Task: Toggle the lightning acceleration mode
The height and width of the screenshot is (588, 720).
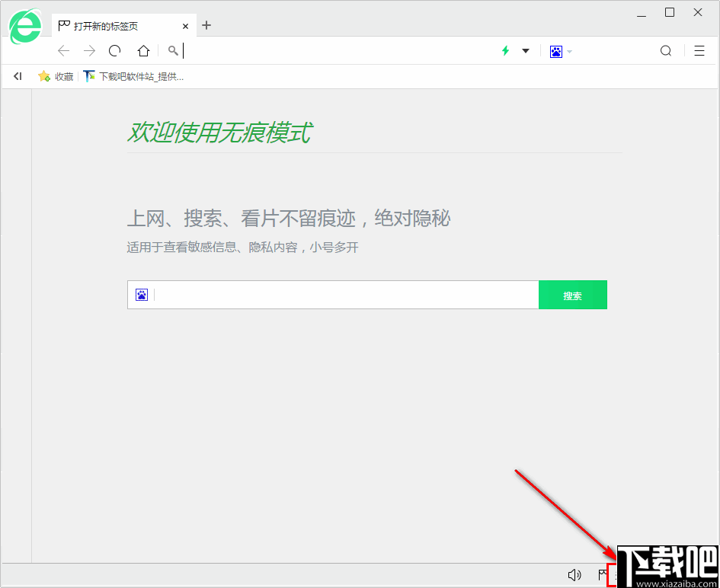Action: [x=505, y=50]
